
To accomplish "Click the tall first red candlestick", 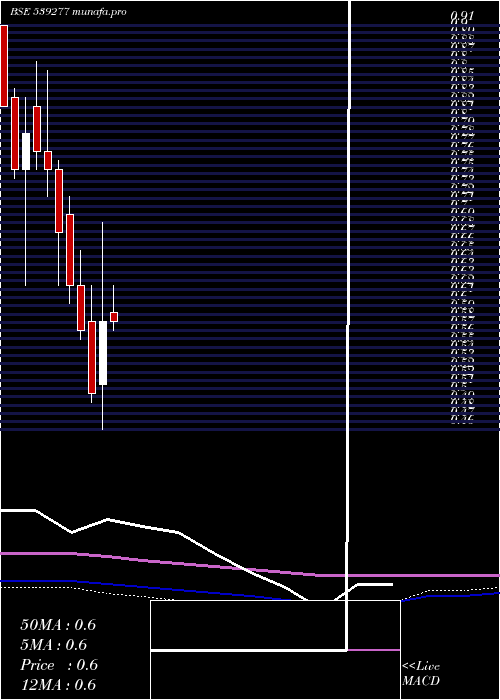I will pyautogui.click(x=4, y=66).
